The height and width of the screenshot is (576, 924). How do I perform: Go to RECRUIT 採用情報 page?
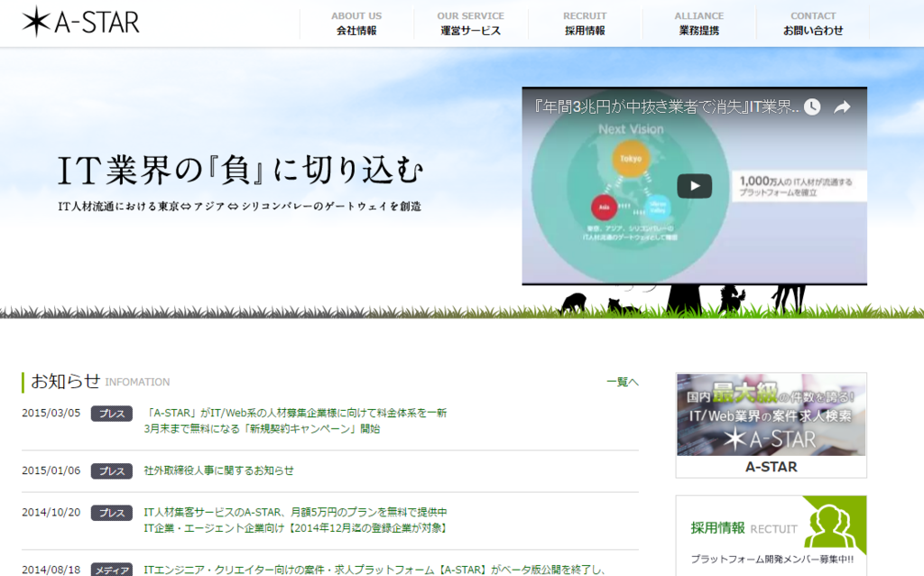click(x=585, y=23)
